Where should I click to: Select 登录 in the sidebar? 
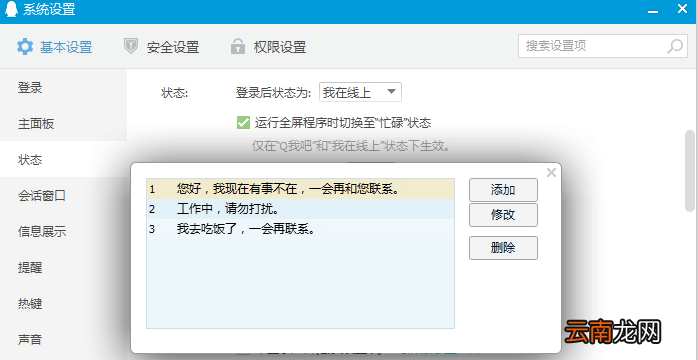pos(63,88)
